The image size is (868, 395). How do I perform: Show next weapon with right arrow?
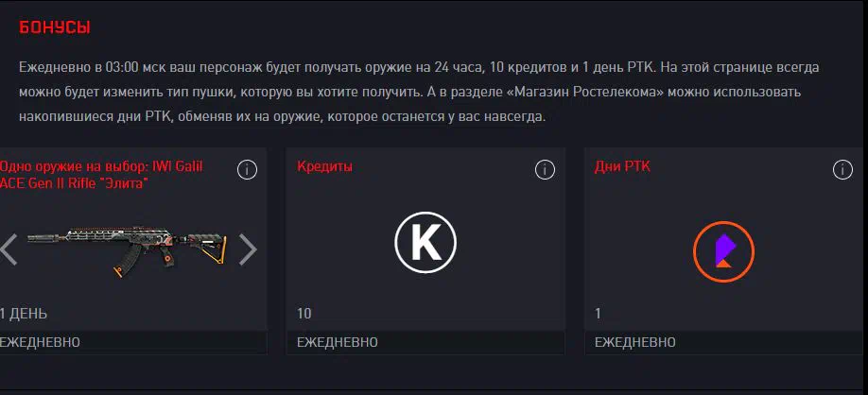[248, 249]
